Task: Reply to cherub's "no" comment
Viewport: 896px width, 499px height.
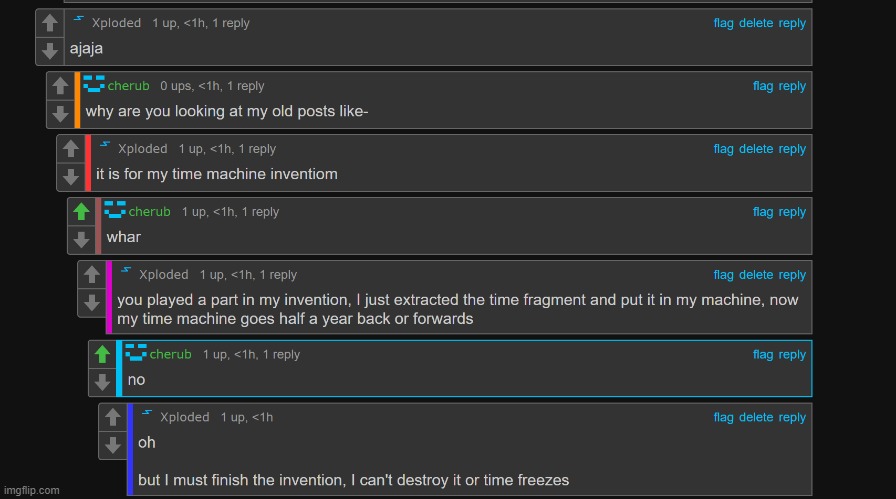Action: click(x=791, y=354)
